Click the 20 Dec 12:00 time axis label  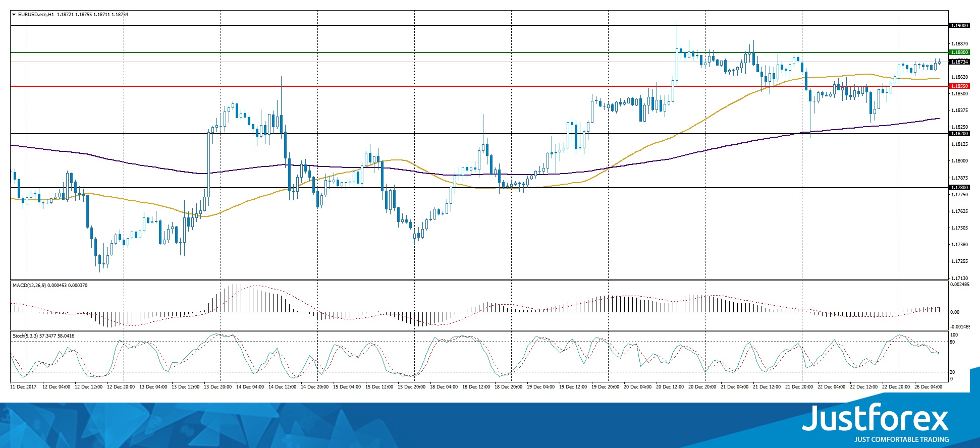coord(670,387)
